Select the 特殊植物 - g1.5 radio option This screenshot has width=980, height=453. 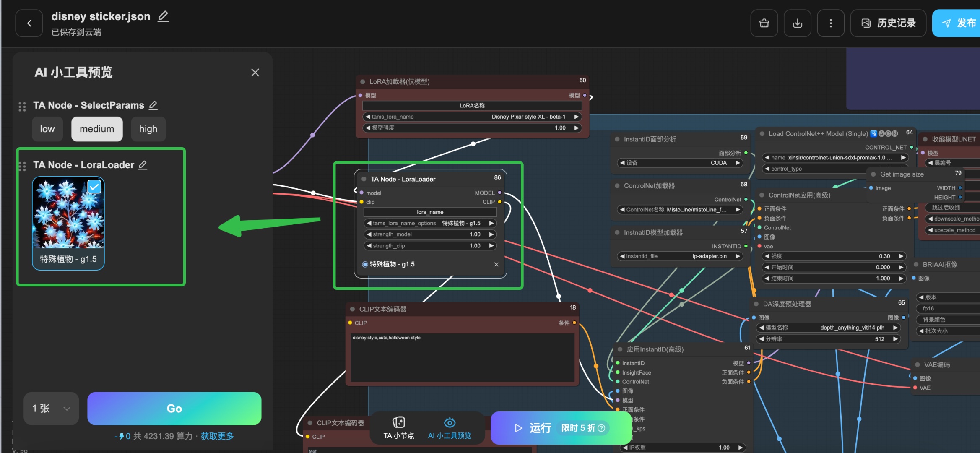point(365,264)
